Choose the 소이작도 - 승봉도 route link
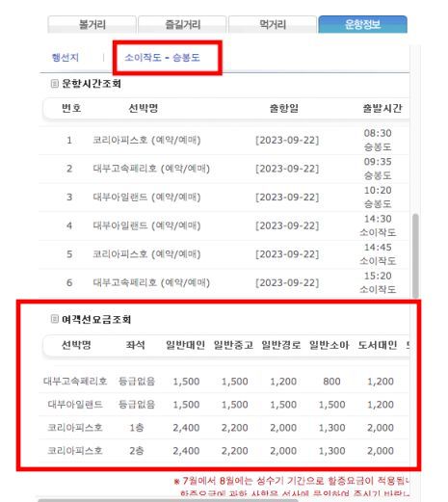 (x=162, y=58)
